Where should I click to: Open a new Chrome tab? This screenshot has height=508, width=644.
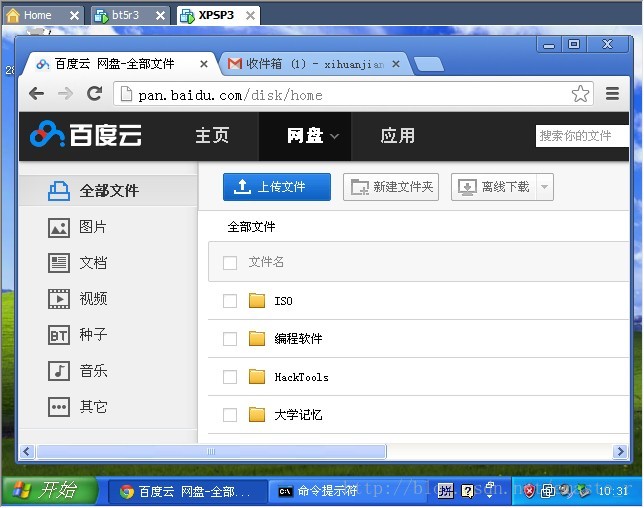pos(428,64)
